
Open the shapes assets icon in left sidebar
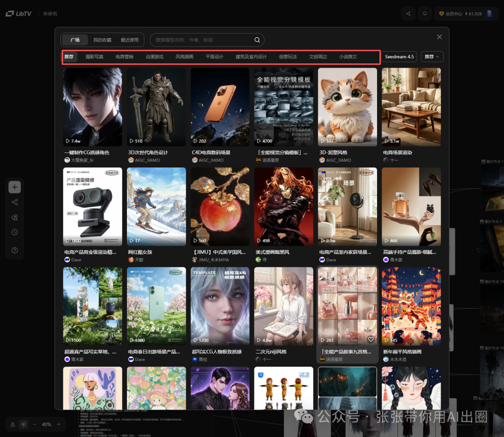click(x=14, y=217)
